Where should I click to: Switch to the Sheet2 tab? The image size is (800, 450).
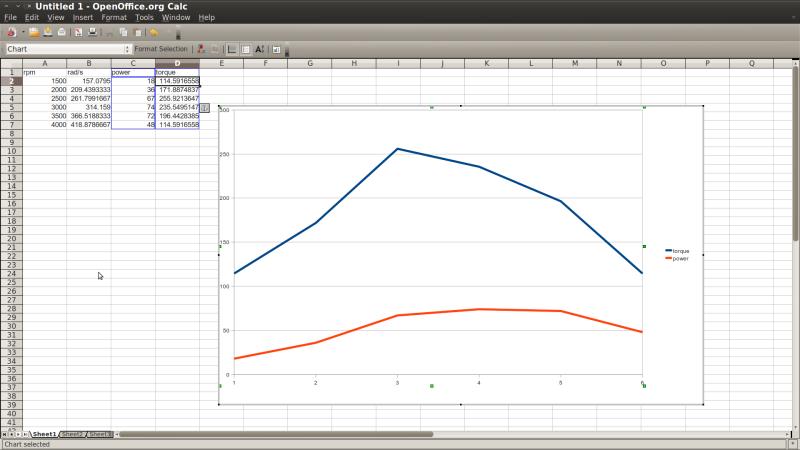[x=72, y=435]
